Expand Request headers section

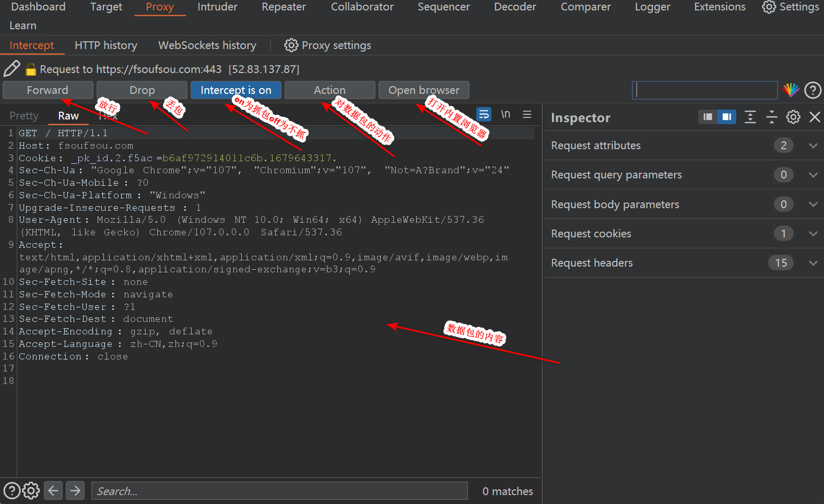[813, 263]
